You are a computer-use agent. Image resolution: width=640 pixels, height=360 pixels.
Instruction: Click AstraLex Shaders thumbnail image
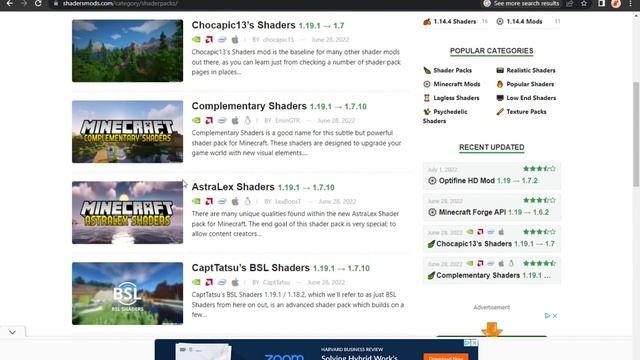pos(127,212)
